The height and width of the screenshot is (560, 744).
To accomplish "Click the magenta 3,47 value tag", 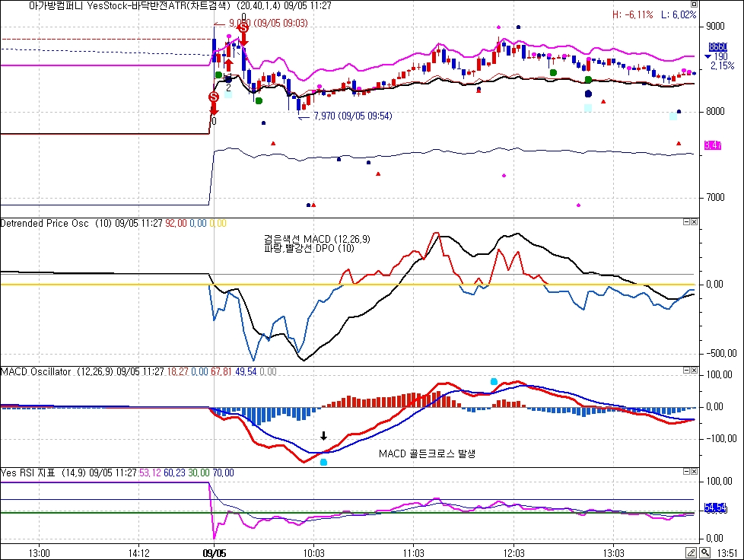I will tap(713, 145).
